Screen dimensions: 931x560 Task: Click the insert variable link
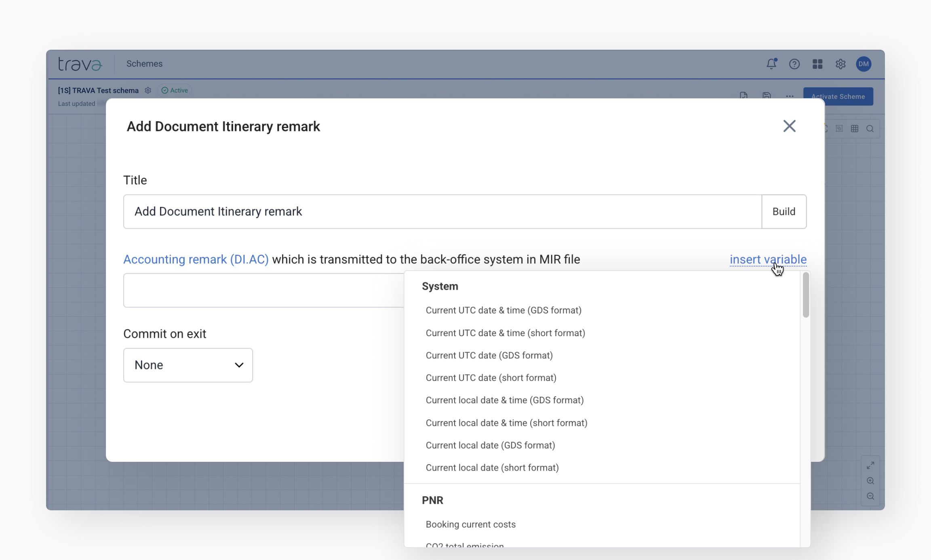pos(768,259)
